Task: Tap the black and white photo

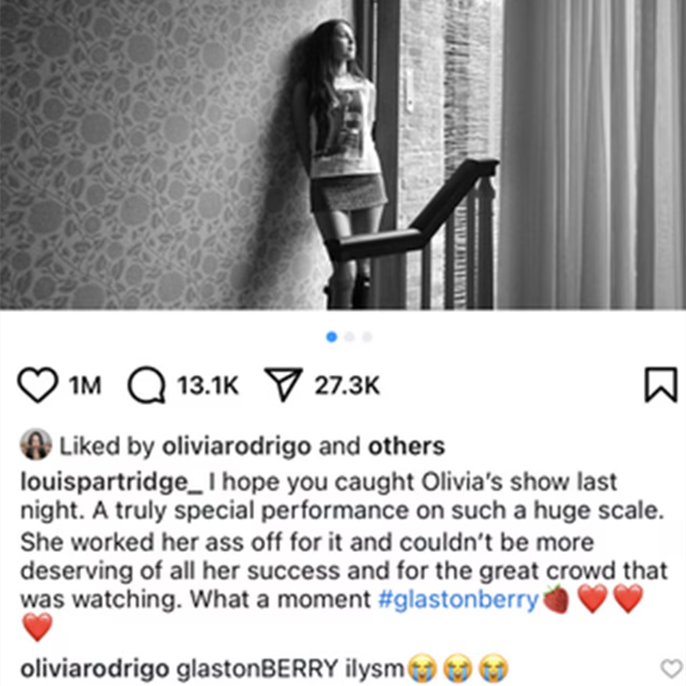Action: 343,154
